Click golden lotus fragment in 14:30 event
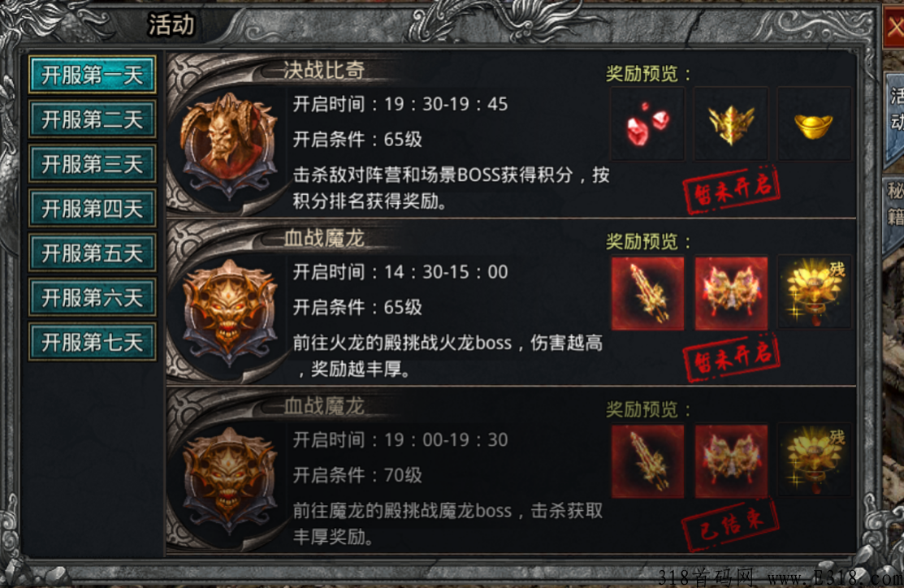904x588 pixels. (x=814, y=293)
